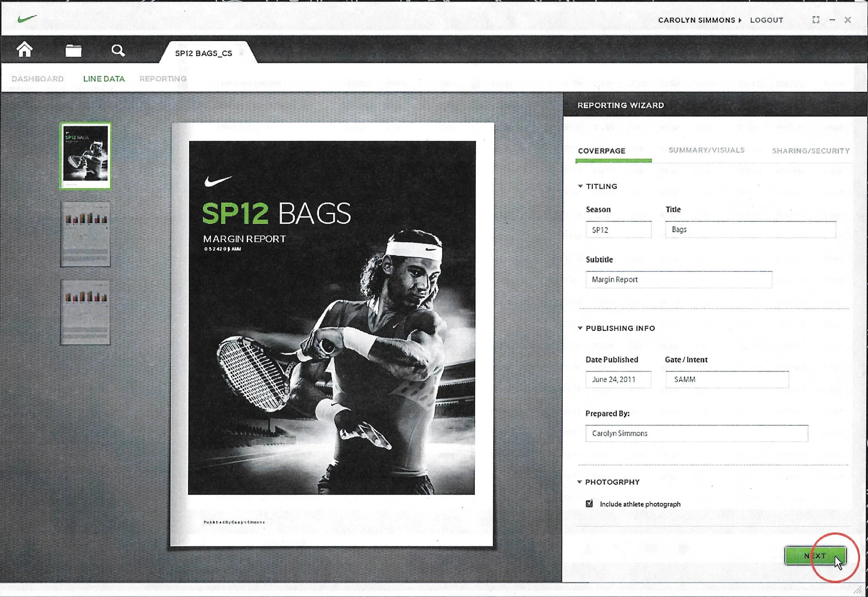
Task: Toggle fullscreen with the expand icon
Action: click(x=816, y=20)
